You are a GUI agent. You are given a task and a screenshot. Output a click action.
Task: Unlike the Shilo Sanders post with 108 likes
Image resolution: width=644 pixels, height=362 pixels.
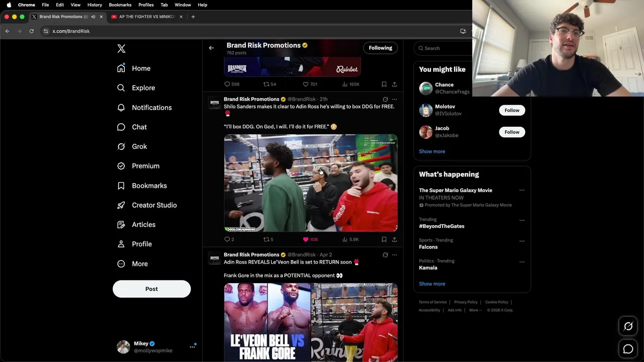click(x=310, y=240)
